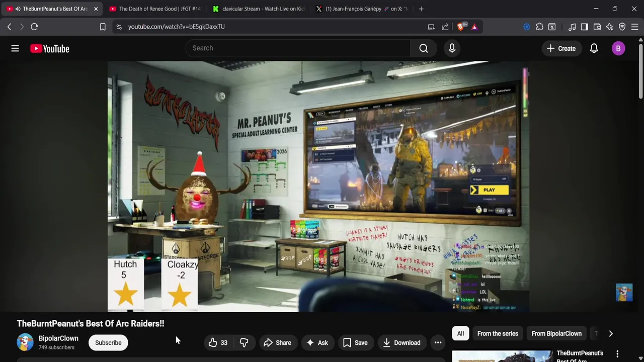Download the video
Image resolution: width=644 pixels, height=362 pixels.
[x=401, y=343]
